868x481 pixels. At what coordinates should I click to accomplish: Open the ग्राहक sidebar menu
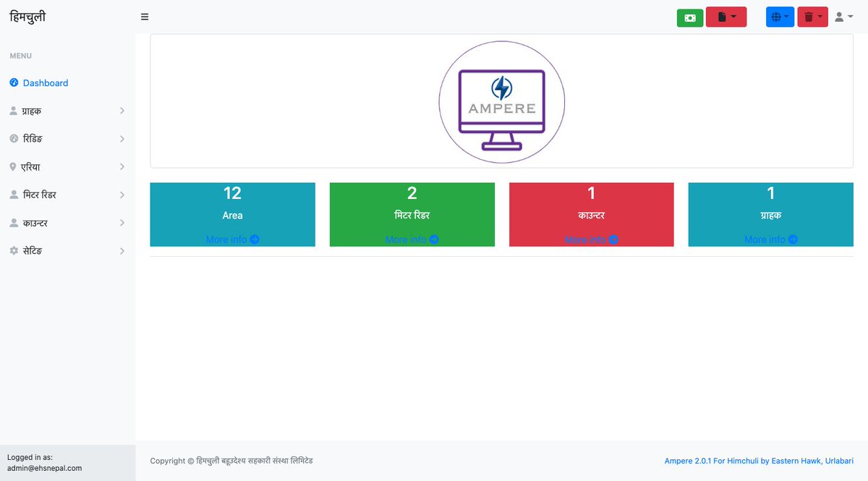tap(67, 111)
